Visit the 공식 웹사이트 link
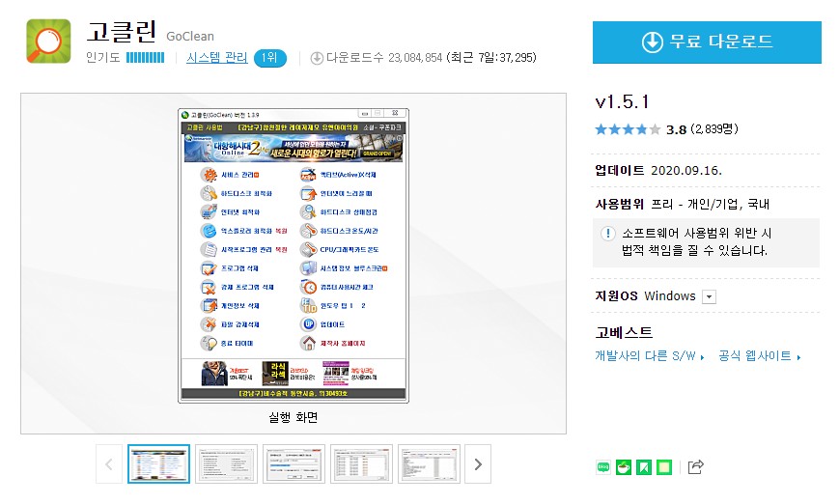The height and width of the screenshot is (504, 839). (x=759, y=356)
